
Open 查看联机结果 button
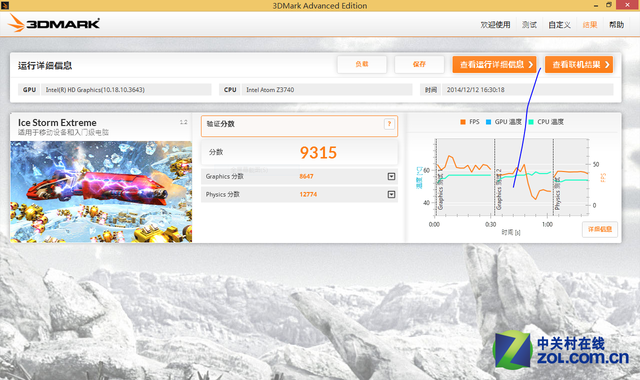tap(579, 64)
